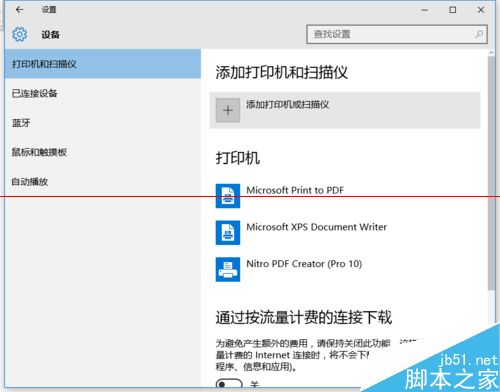Image resolution: width=500 pixels, height=392 pixels.
Task: Click the search magnifier icon
Action: [x=479, y=34]
